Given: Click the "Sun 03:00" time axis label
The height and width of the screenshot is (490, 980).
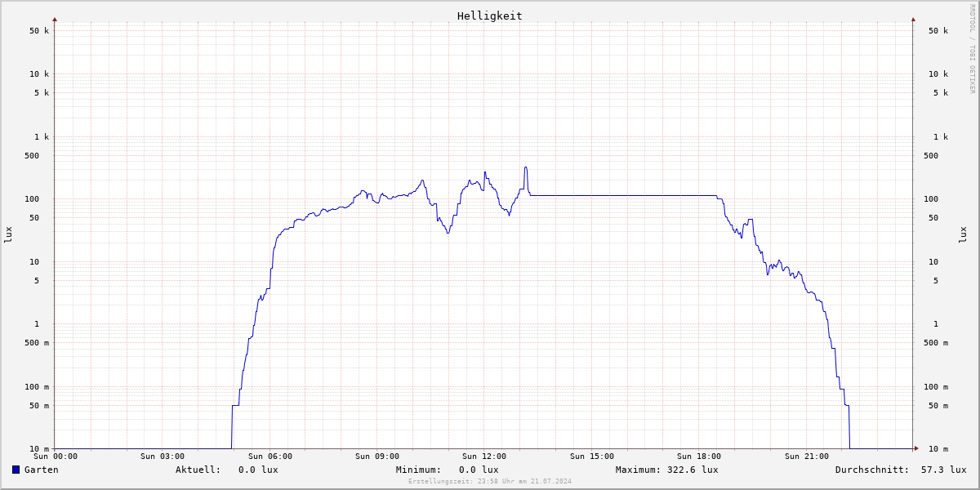Looking at the screenshot, I should click(163, 457).
